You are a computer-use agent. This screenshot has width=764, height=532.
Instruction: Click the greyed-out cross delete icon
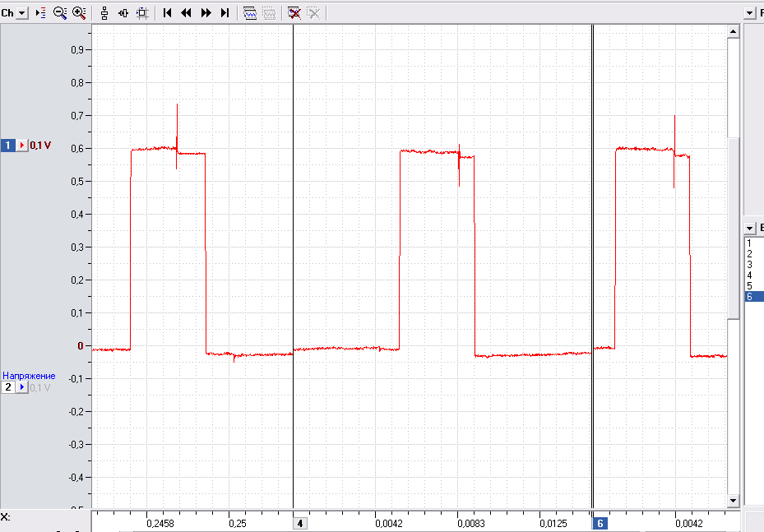[314, 13]
